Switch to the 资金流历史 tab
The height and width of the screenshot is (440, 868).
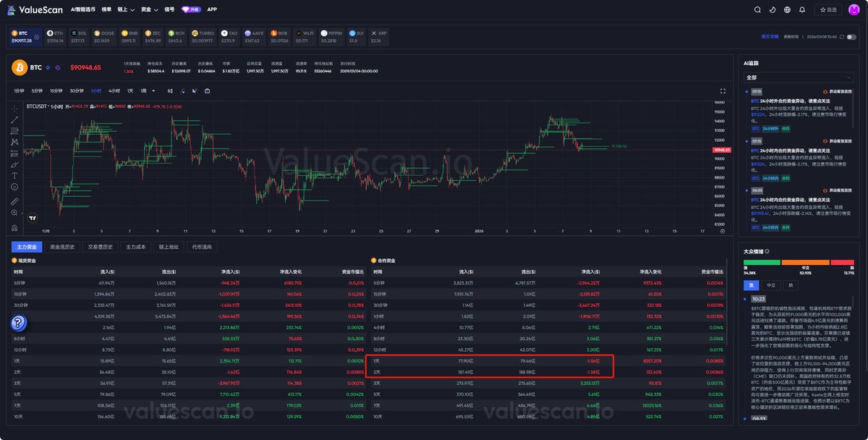click(62, 247)
